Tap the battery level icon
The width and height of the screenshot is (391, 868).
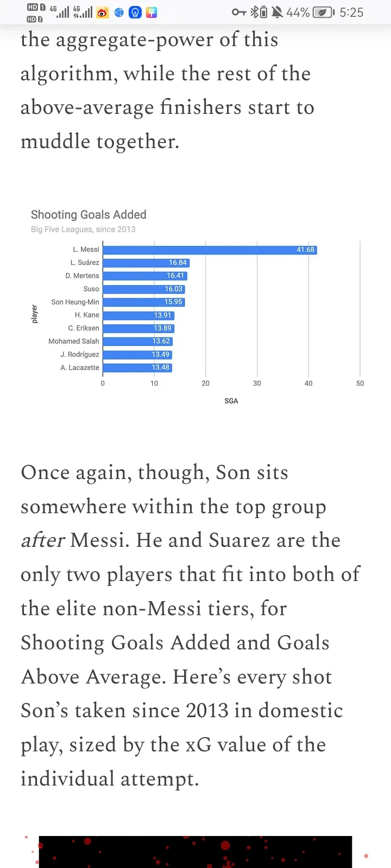tap(324, 12)
